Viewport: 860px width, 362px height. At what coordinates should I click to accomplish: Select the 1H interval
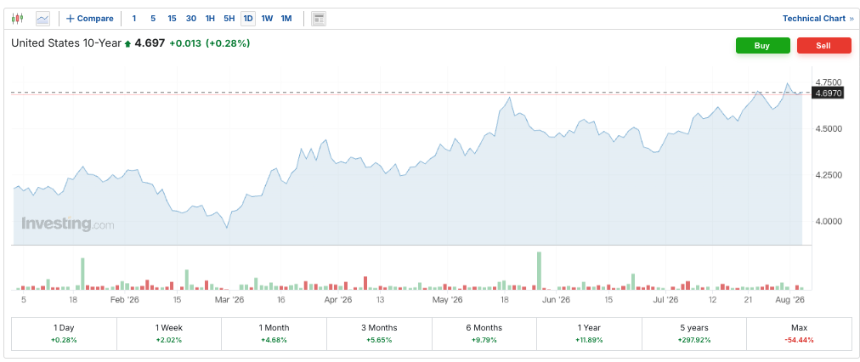click(x=210, y=19)
